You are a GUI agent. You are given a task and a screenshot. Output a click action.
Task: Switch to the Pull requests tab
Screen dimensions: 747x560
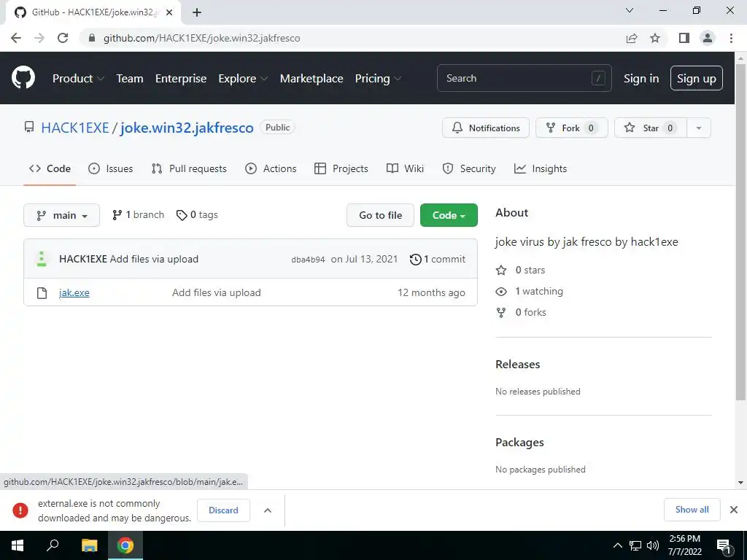click(x=189, y=168)
